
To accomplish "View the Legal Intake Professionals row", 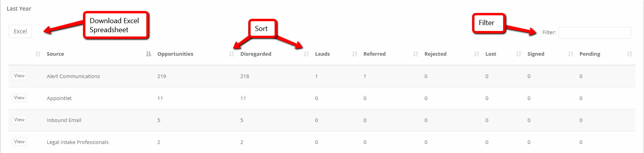I will (x=19, y=142).
